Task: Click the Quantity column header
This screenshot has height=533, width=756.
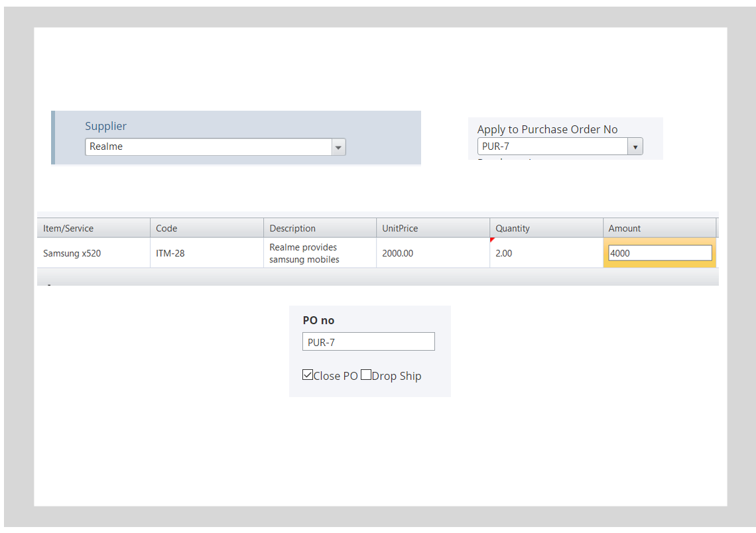Action: [x=546, y=228]
